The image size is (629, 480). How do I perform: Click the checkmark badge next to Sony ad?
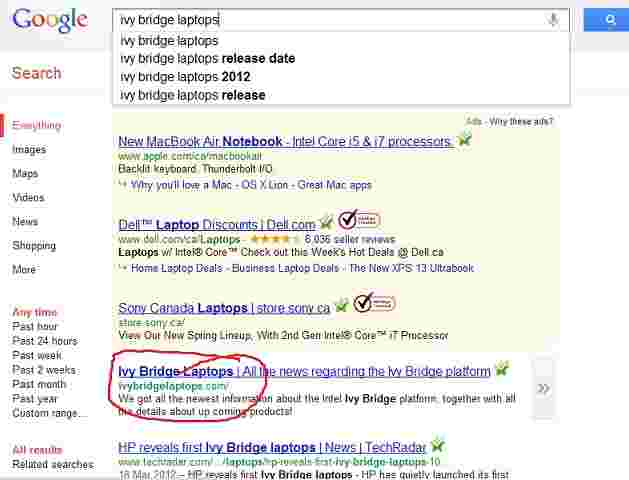(x=374, y=302)
